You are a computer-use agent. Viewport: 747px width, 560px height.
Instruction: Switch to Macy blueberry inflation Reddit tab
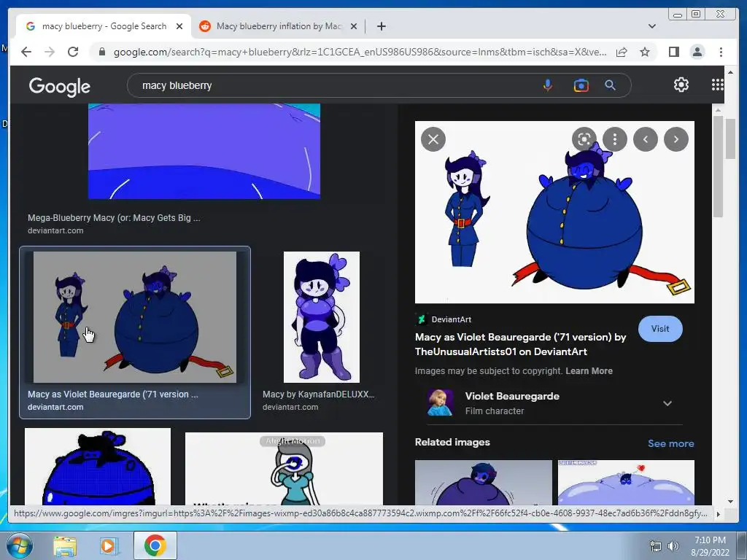(278, 26)
